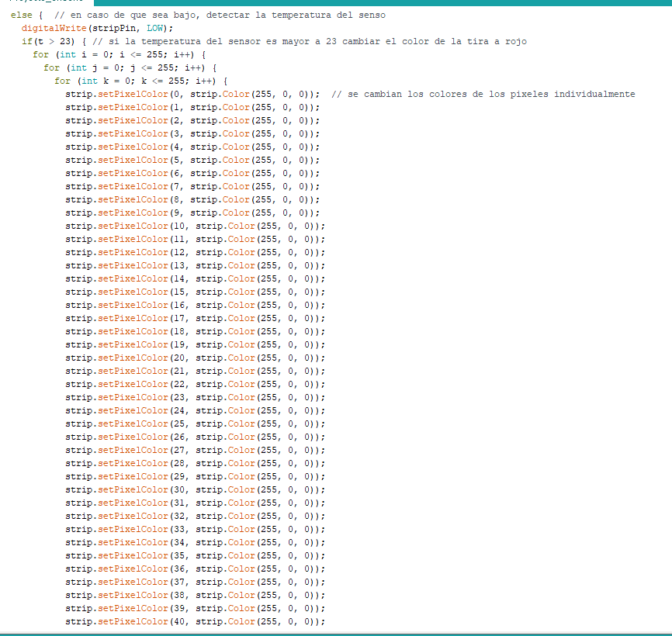Click the setPixelColor(32, line
The height and width of the screenshot is (636, 672).
click(196, 517)
